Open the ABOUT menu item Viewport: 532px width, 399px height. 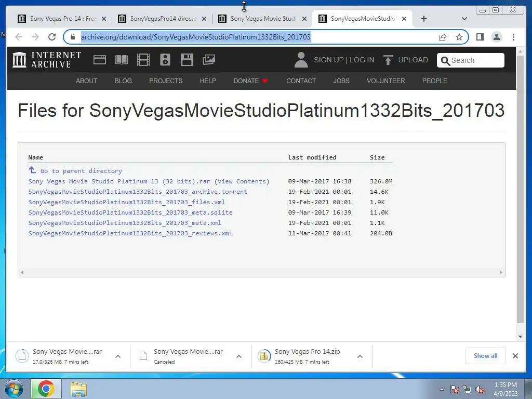(87, 81)
